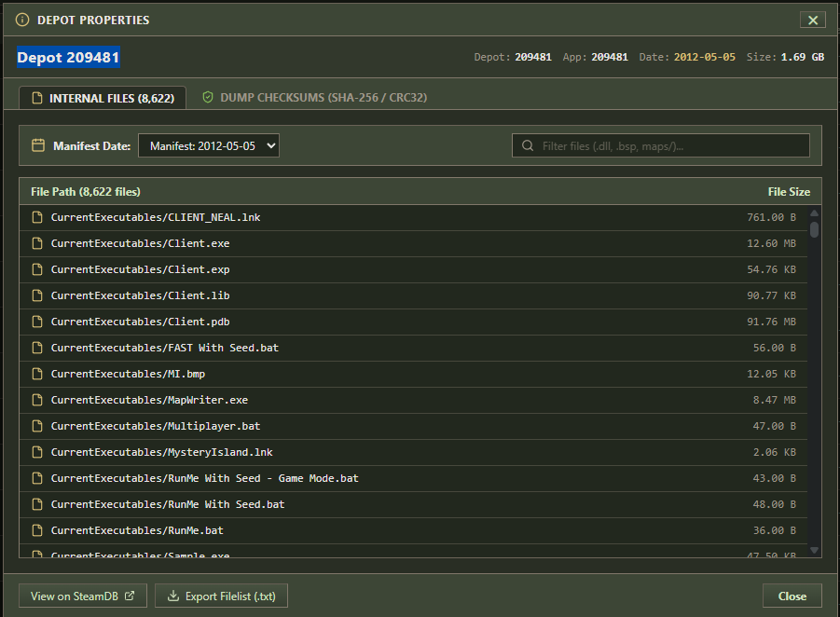Click the file icon for Client.exe
Screen dimensions: 840x617
click(x=37, y=243)
